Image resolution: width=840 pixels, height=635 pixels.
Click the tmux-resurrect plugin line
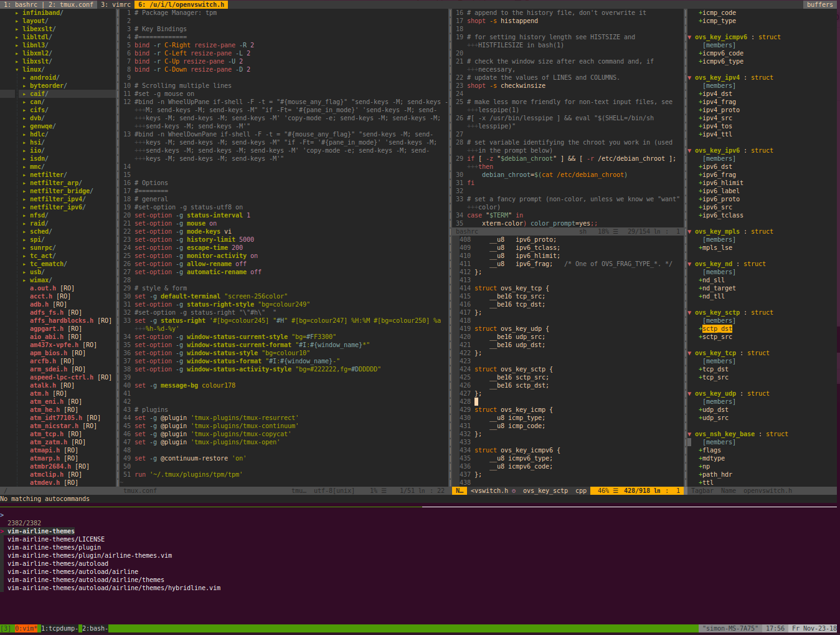217,418
